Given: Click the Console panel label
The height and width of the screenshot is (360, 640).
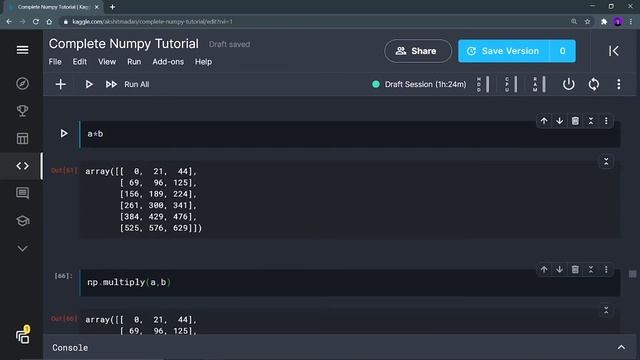Looking at the screenshot, I should [x=70, y=348].
